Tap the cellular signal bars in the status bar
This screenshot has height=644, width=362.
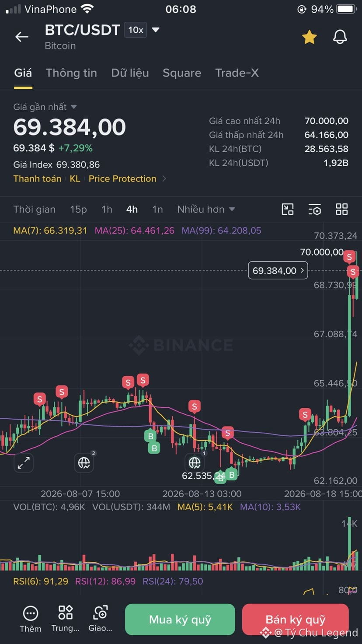(x=13, y=9)
